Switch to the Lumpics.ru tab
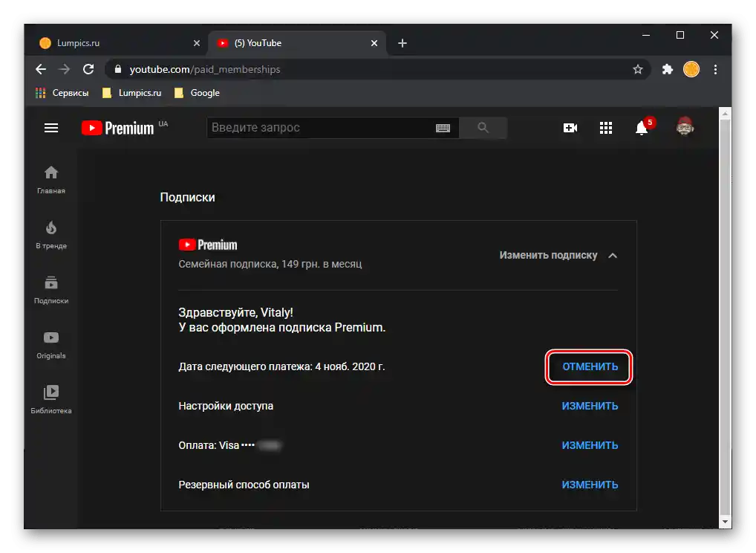The width and height of the screenshot is (756, 553). pos(119,43)
